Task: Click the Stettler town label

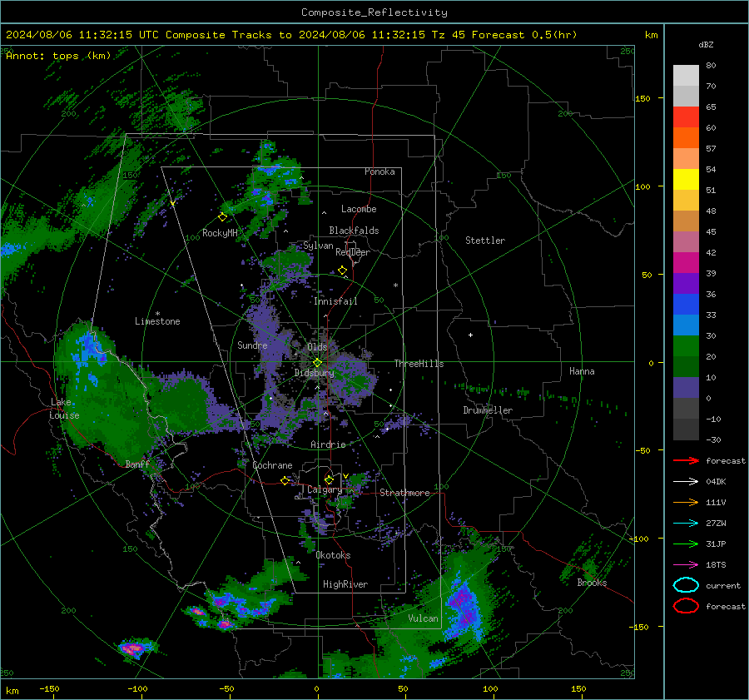Action: tap(485, 241)
